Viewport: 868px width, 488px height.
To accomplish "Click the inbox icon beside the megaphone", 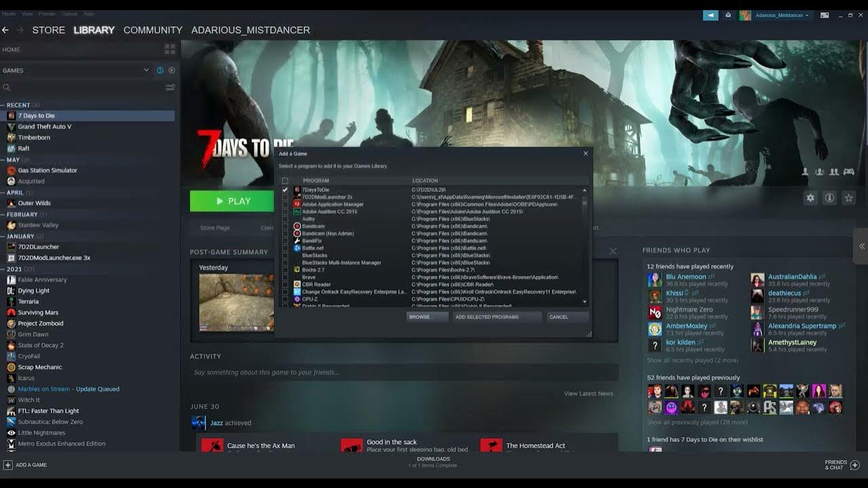I will (728, 15).
